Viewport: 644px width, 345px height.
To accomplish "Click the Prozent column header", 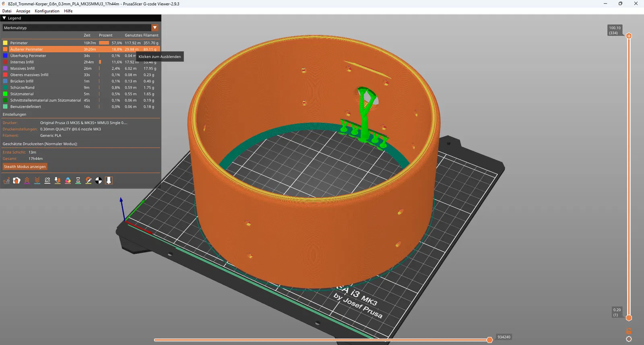I will point(106,35).
